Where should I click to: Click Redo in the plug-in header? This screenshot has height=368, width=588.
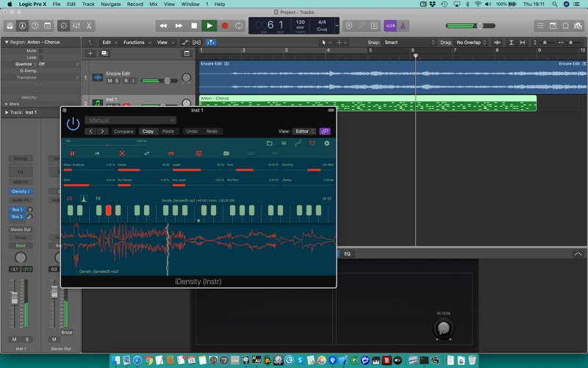click(x=212, y=132)
